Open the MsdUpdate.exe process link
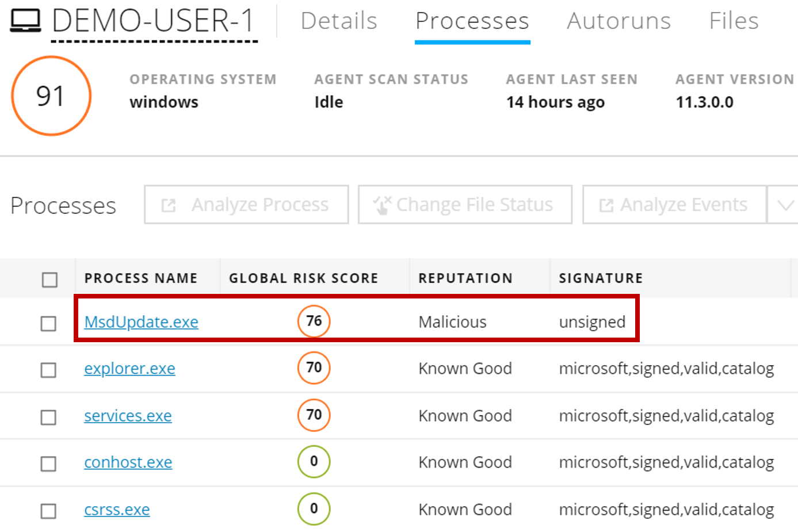This screenshot has width=798, height=532. [x=141, y=322]
